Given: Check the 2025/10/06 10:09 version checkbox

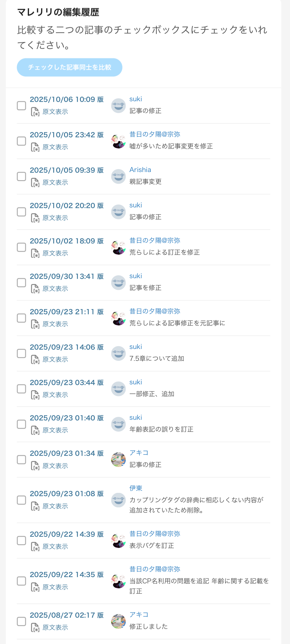Looking at the screenshot, I should point(21,106).
